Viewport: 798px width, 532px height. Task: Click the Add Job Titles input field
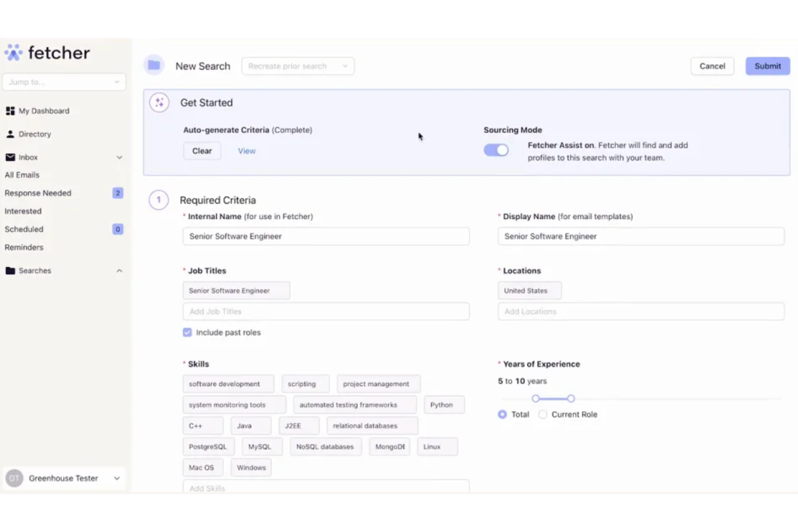(x=326, y=311)
